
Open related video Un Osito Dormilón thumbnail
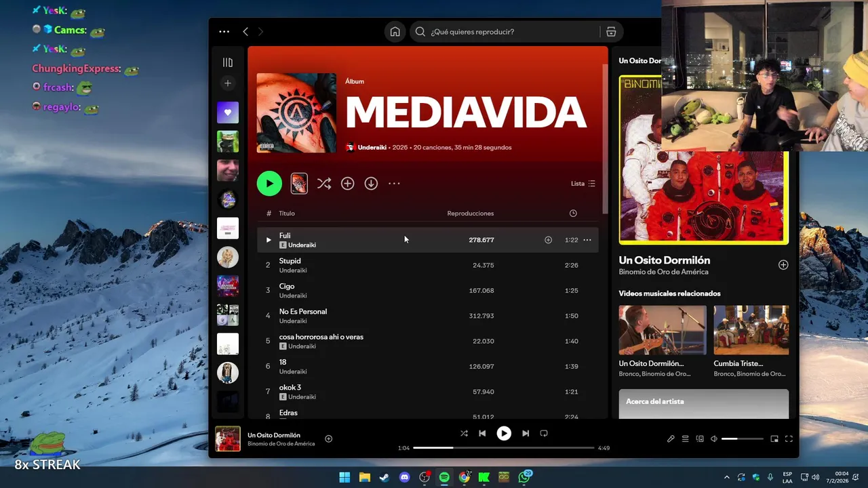[x=663, y=330]
